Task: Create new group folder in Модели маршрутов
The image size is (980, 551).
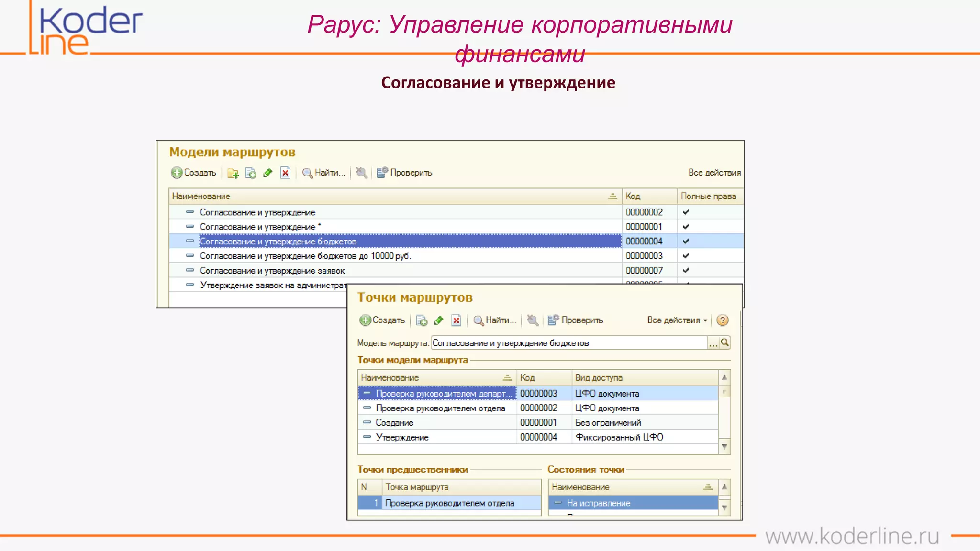Action: pyautogui.click(x=233, y=173)
